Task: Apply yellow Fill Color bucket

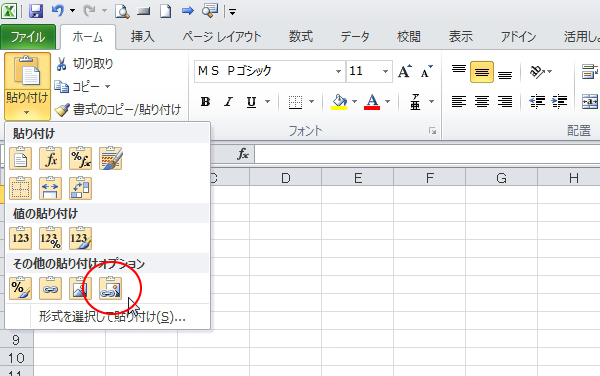Action: click(339, 102)
